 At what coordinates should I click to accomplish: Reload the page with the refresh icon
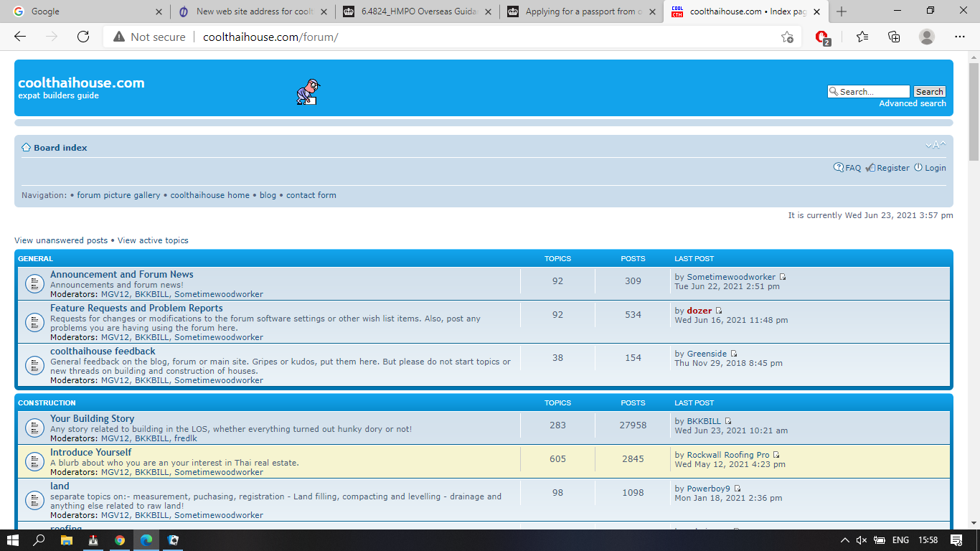(83, 37)
